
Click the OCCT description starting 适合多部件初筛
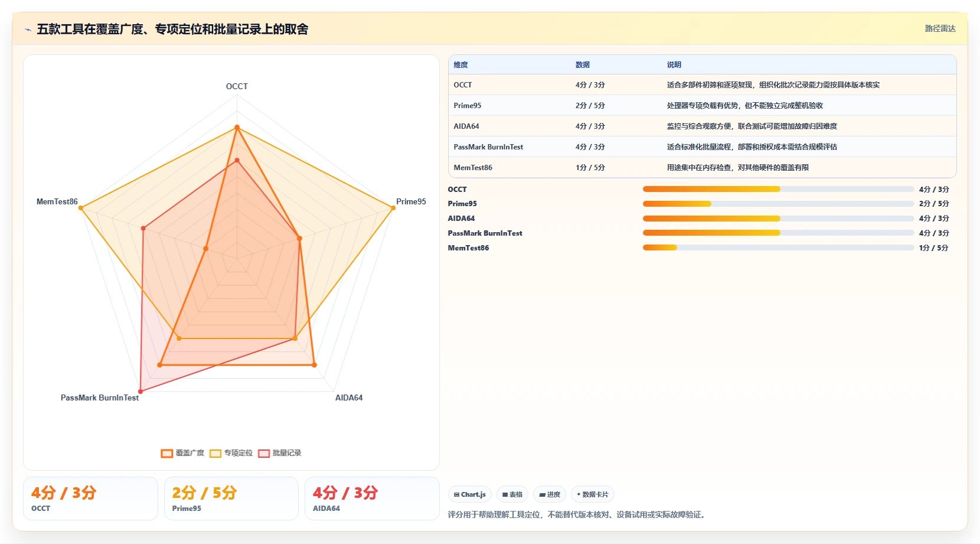click(773, 85)
